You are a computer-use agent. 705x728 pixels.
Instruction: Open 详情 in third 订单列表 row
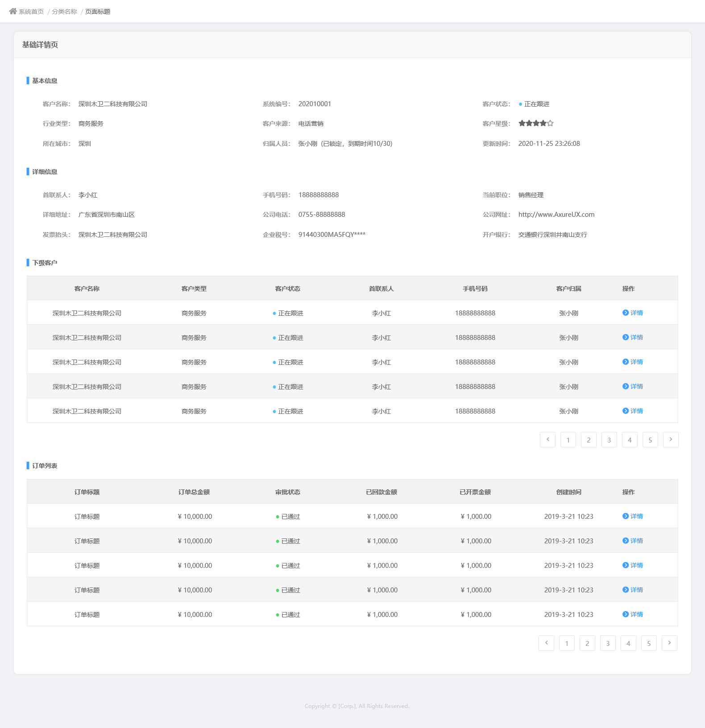(633, 565)
